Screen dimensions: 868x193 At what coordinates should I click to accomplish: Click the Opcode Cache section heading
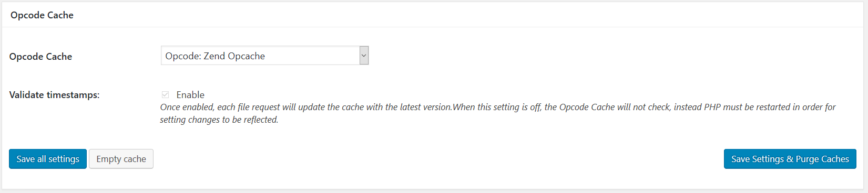point(42,15)
